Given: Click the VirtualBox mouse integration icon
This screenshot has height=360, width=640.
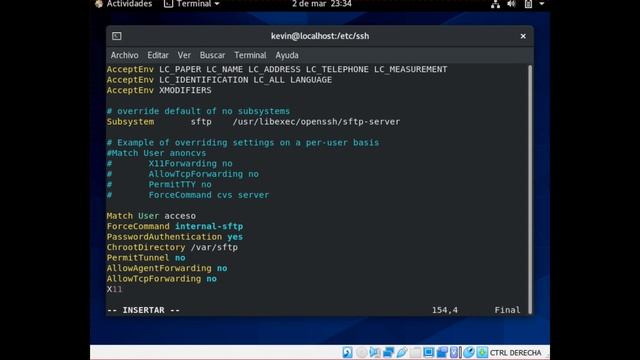Looking at the screenshot, I should coord(469,352).
